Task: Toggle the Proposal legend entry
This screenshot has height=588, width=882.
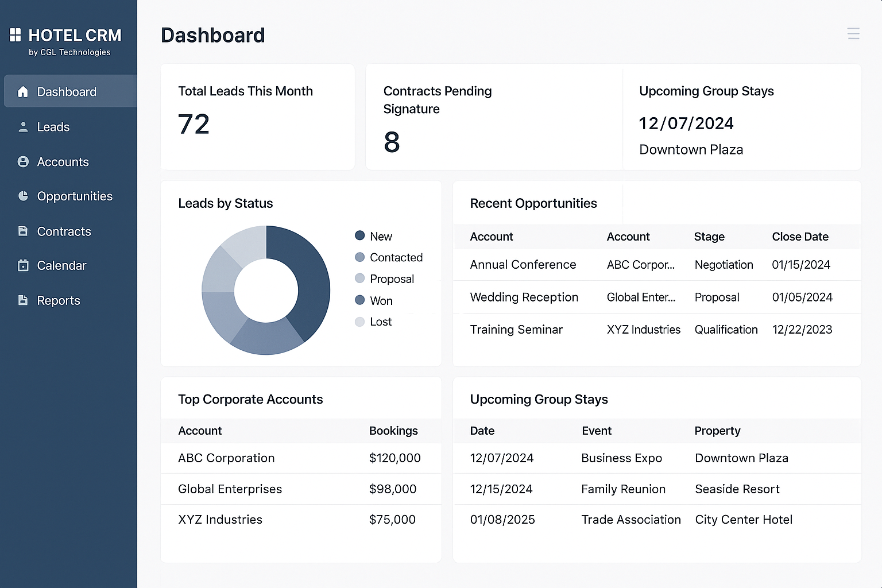Action: click(x=392, y=279)
